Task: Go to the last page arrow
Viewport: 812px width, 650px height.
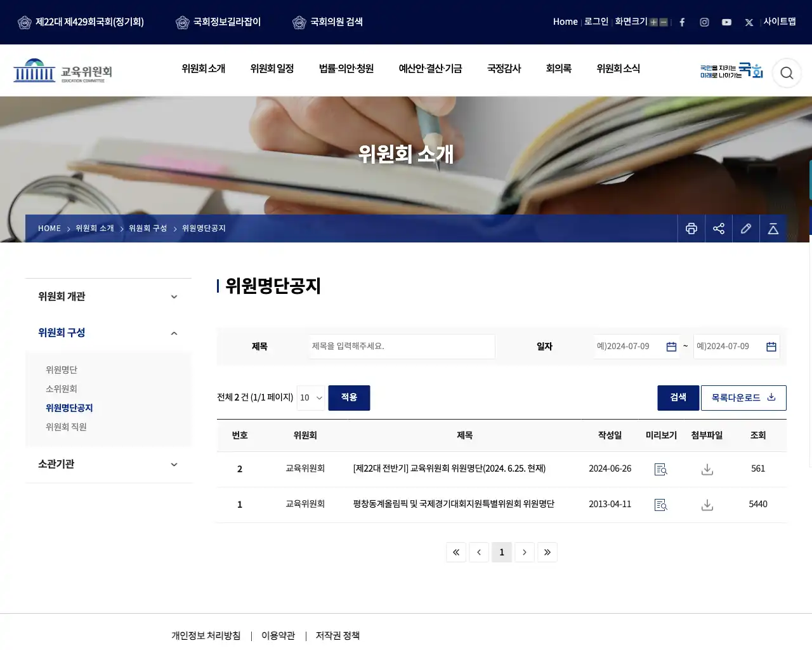Action: point(547,552)
